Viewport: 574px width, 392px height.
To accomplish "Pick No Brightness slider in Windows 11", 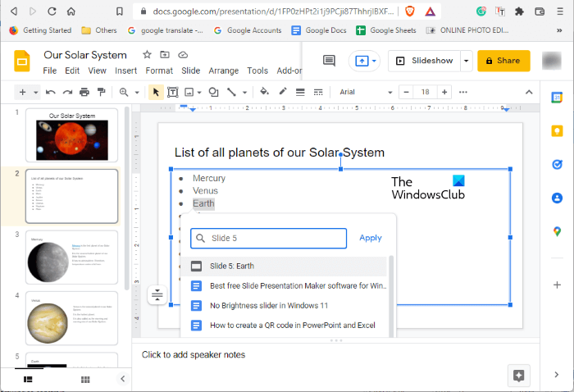I will click(x=284, y=306).
